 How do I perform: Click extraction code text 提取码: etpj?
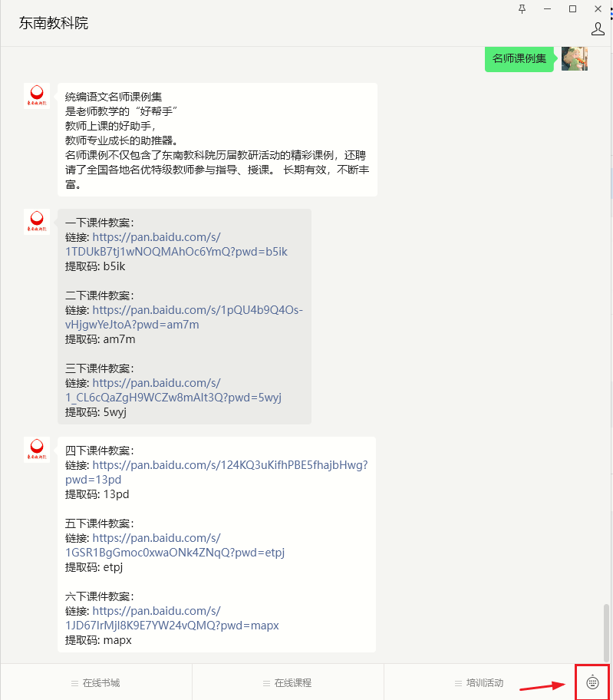click(94, 567)
